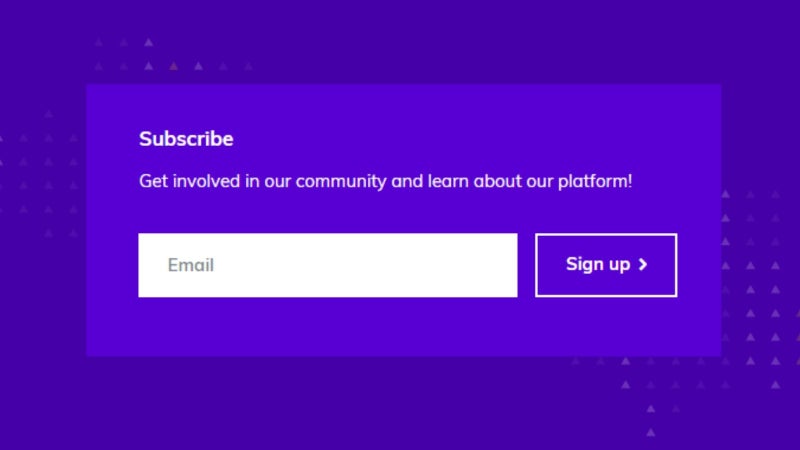This screenshot has height=450, width=800.
Task: Click the chevron arrow inside Sign up
Action: (x=643, y=264)
